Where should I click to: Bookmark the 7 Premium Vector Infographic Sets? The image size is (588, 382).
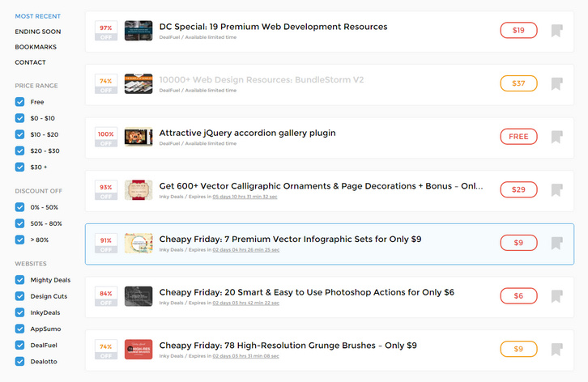pos(556,243)
